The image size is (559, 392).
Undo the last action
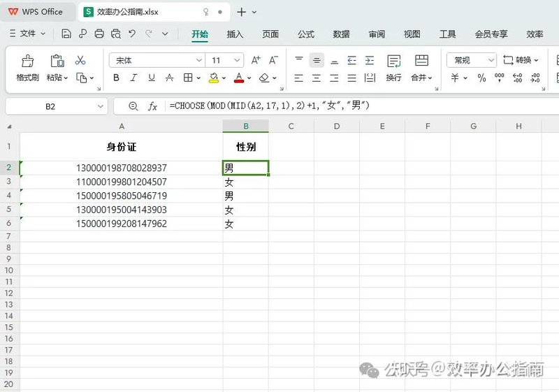tap(132, 34)
